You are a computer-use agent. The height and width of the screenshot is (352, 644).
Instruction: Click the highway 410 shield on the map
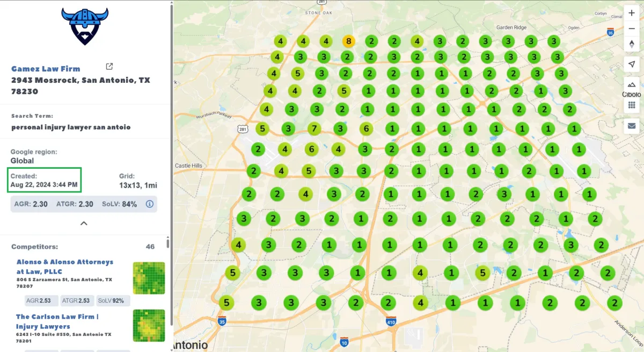tap(391, 321)
